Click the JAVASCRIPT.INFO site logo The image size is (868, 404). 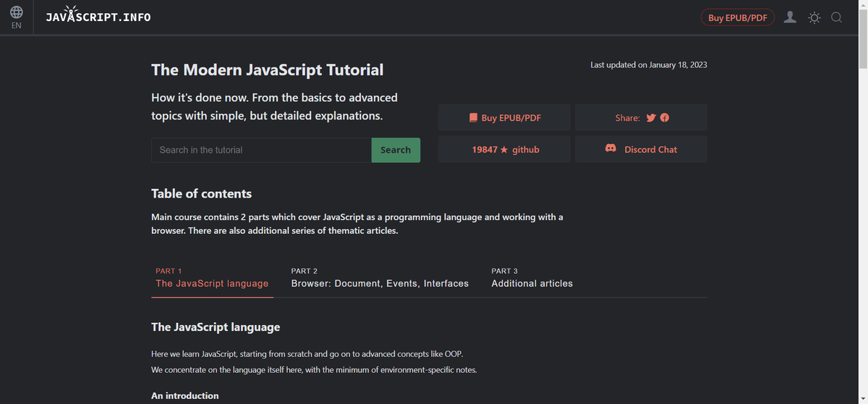(98, 17)
